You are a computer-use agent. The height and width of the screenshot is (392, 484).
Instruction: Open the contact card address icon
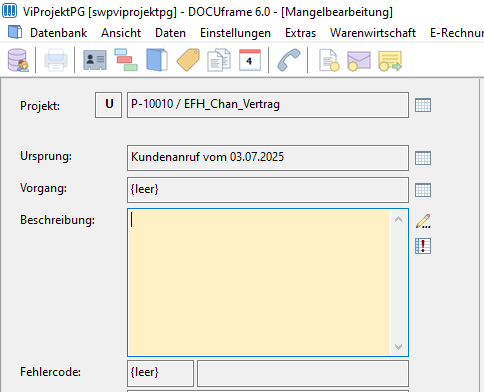pos(95,60)
